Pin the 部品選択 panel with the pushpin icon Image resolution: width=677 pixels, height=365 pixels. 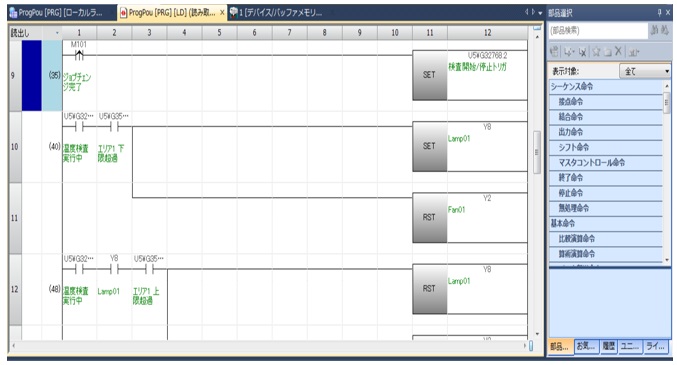coord(659,13)
